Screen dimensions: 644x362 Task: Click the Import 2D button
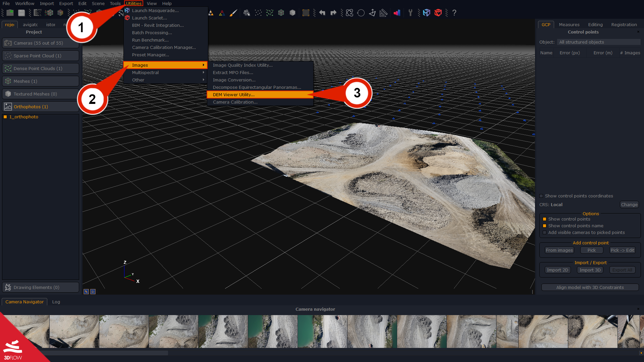[x=557, y=270]
